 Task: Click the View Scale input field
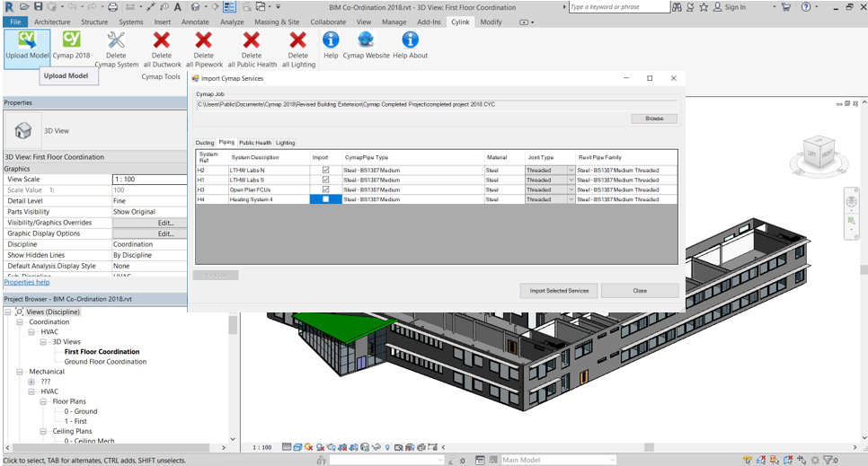click(149, 180)
